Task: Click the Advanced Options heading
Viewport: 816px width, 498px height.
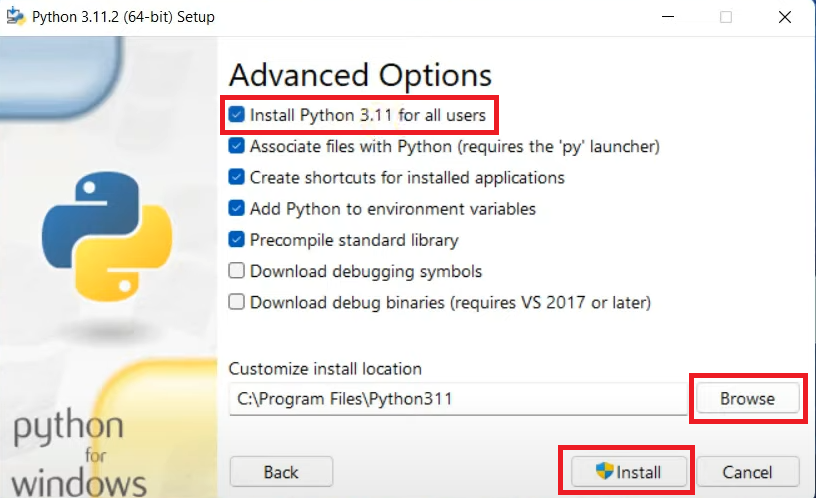Action: pos(360,75)
